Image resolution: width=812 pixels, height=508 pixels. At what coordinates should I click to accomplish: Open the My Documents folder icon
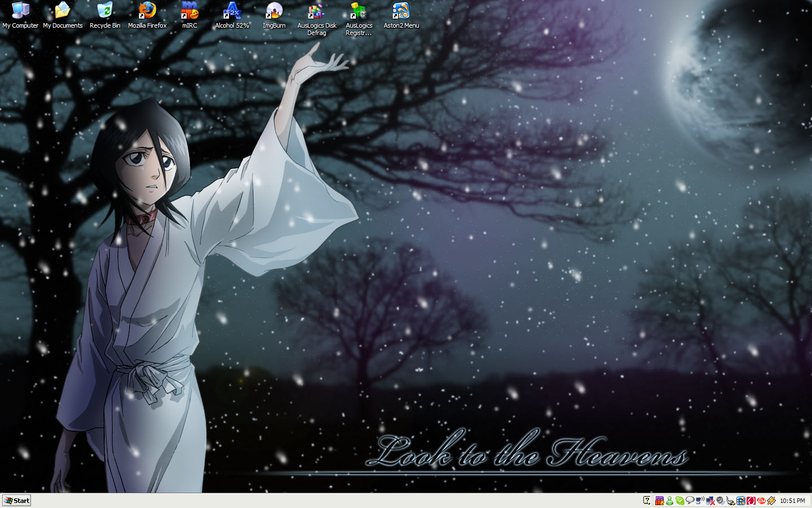click(63, 11)
